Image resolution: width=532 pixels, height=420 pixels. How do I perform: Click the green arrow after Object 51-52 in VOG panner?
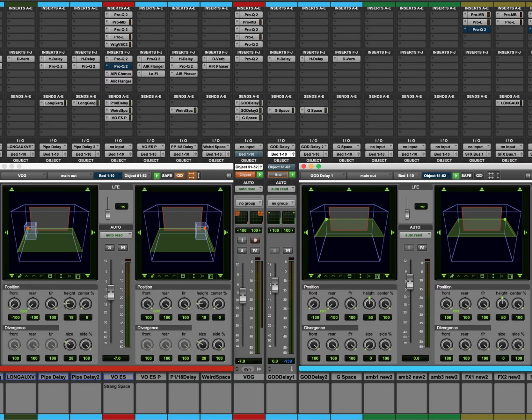coord(156,176)
